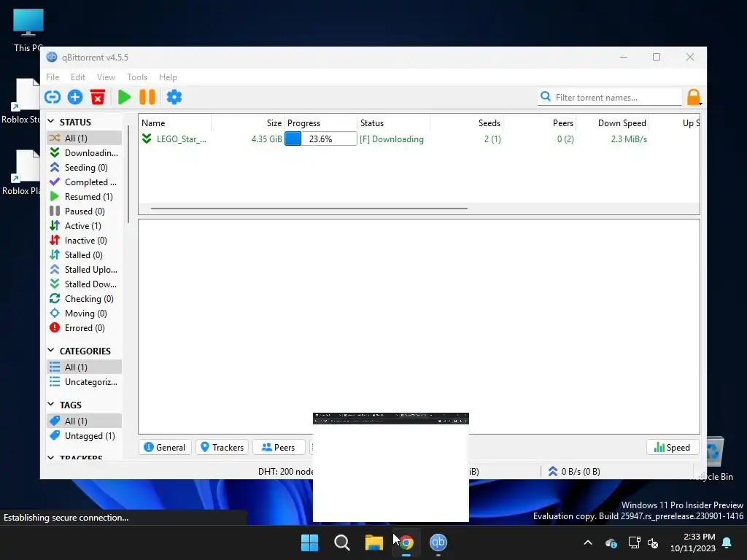
Task: Sort by Name column header
Action: click(175, 122)
